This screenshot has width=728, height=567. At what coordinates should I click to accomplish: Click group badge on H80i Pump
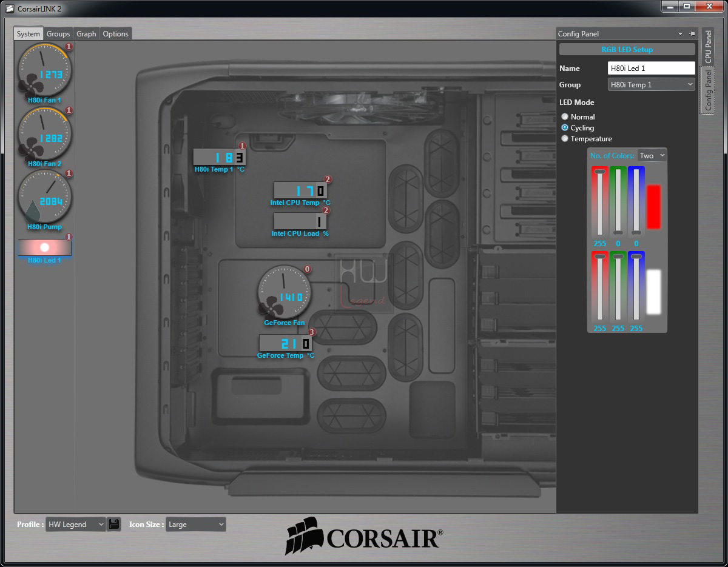tap(69, 173)
